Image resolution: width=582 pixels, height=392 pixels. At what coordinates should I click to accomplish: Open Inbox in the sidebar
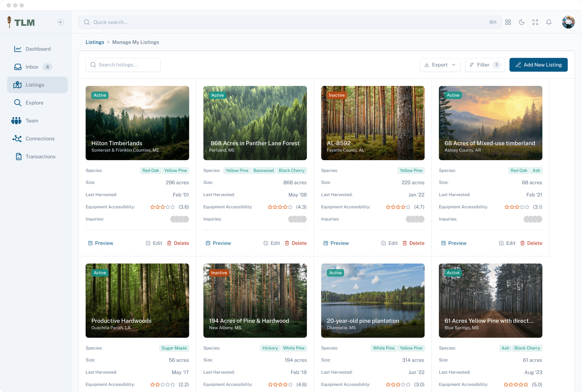[x=32, y=67]
